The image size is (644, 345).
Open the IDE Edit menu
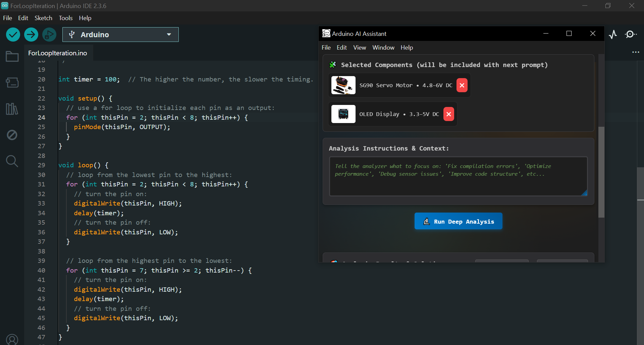(x=23, y=18)
